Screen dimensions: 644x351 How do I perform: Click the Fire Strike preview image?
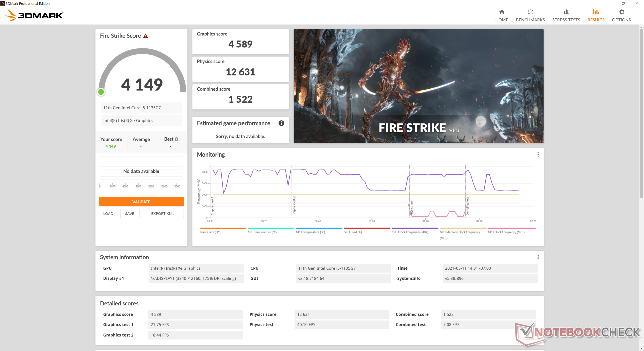419,86
